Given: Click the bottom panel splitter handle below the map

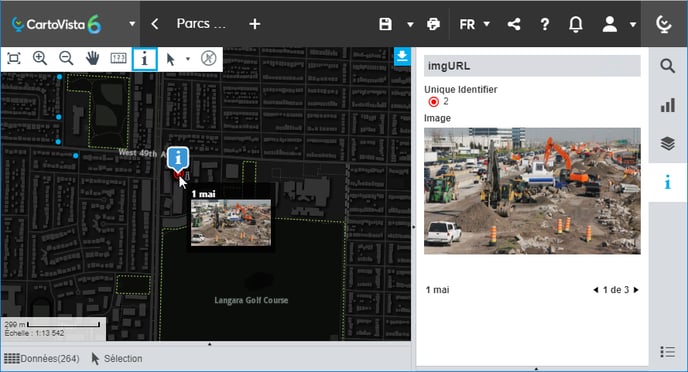Looking at the screenshot, I should click(x=209, y=344).
